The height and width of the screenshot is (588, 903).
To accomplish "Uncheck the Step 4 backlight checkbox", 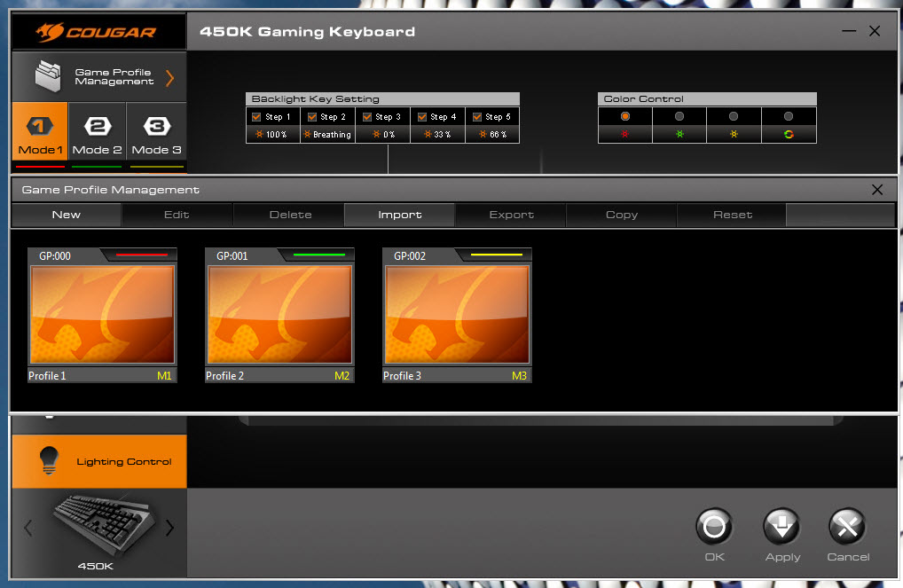I will pyautogui.click(x=422, y=117).
